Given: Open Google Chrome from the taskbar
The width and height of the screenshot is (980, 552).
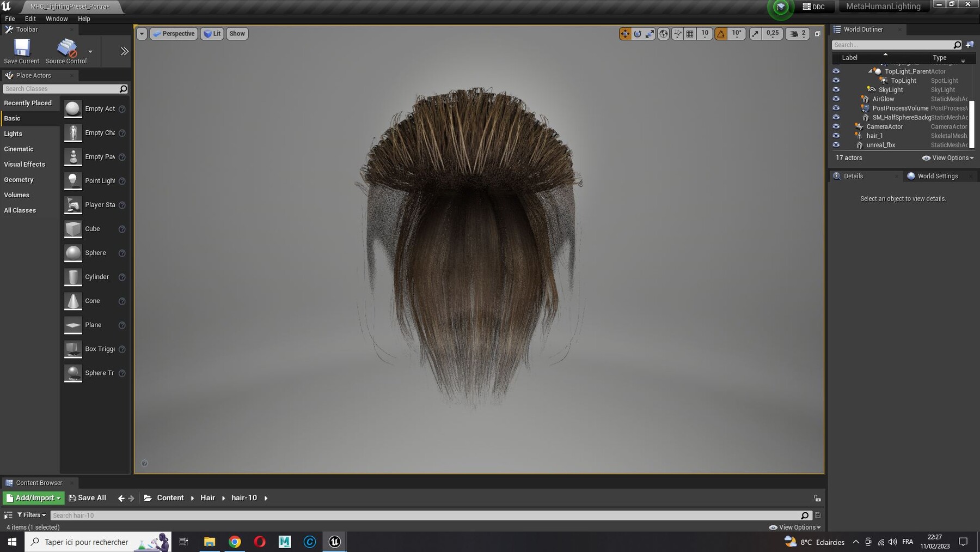Looking at the screenshot, I should (x=235, y=542).
